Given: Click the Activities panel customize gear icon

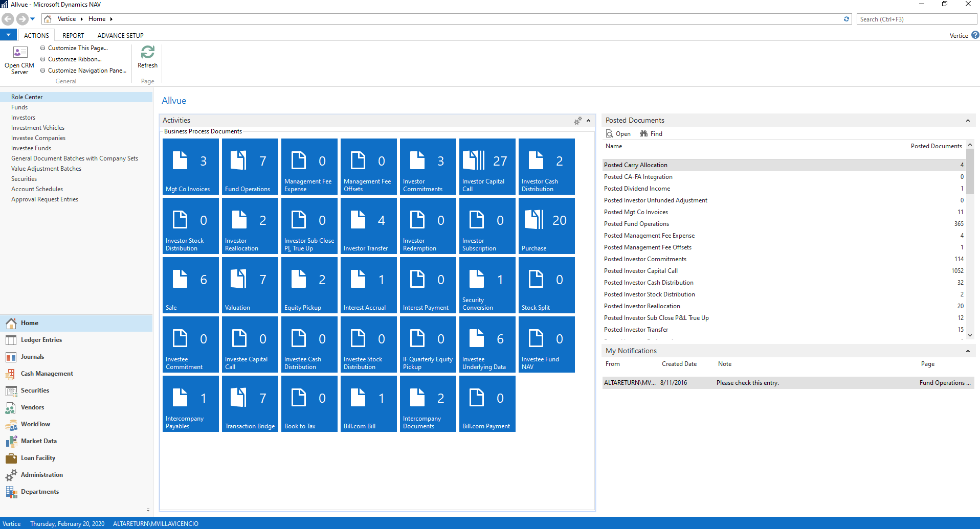Looking at the screenshot, I should [578, 121].
